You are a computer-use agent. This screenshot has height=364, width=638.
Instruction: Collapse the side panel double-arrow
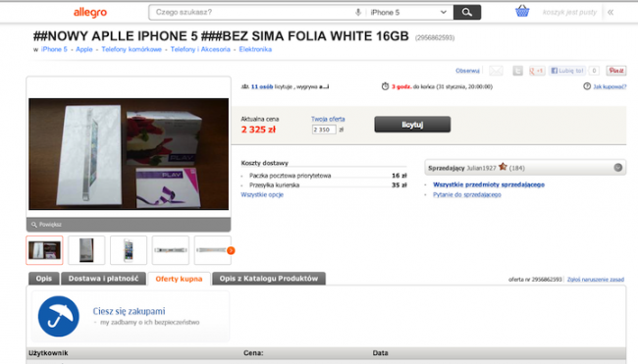(x=611, y=12)
